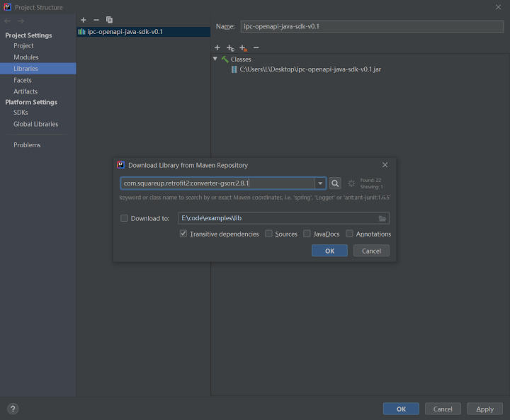Cancel the Maven download dialog
The height and width of the screenshot is (420, 510).
371,251
